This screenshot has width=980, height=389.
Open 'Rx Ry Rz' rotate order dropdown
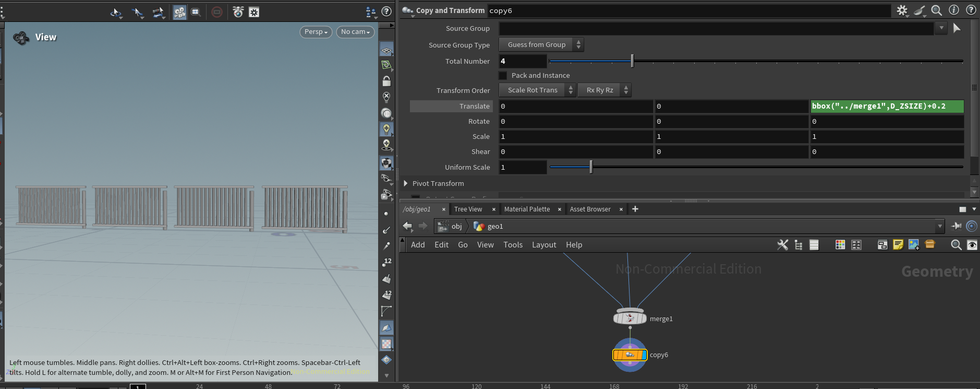tap(604, 90)
